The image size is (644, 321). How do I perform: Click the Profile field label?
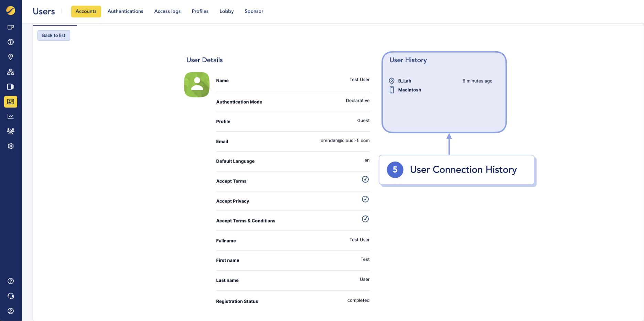pyautogui.click(x=223, y=122)
